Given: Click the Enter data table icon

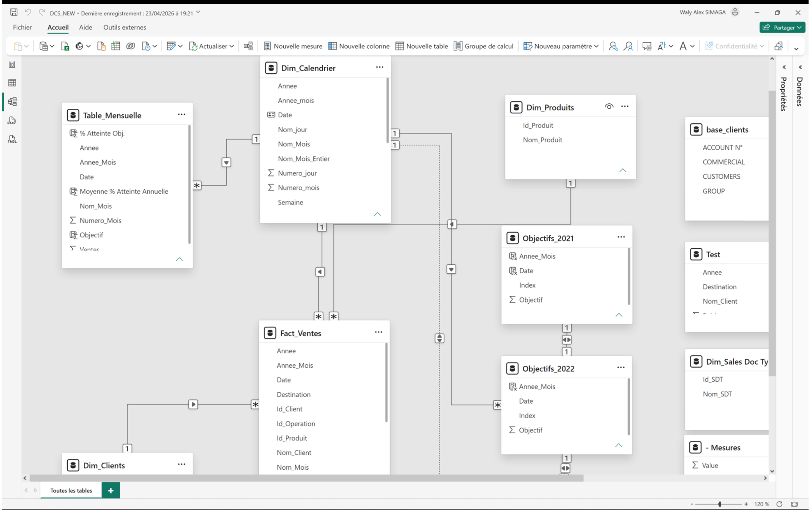Looking at the screenshot, I should (115, 46).
